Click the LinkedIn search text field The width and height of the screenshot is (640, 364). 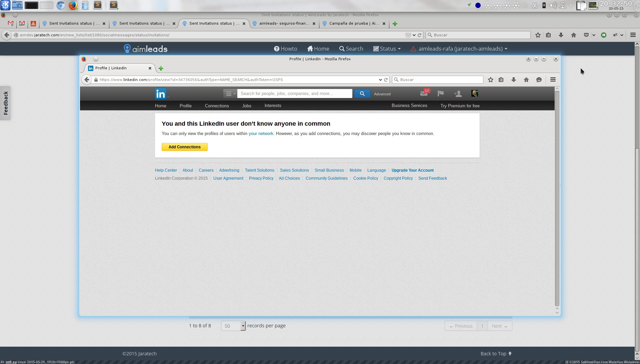coord(294,94)
